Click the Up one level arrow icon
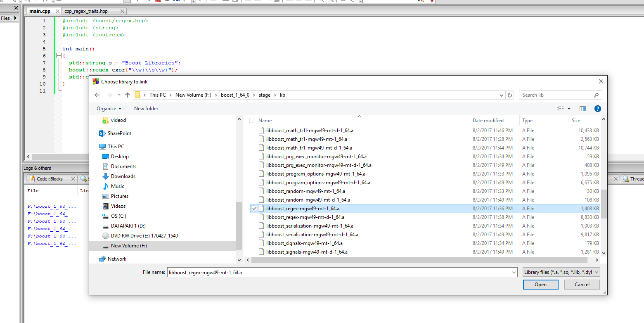This screenshot has height=323, width=644. pyautogui.click(x=128, y=95)
